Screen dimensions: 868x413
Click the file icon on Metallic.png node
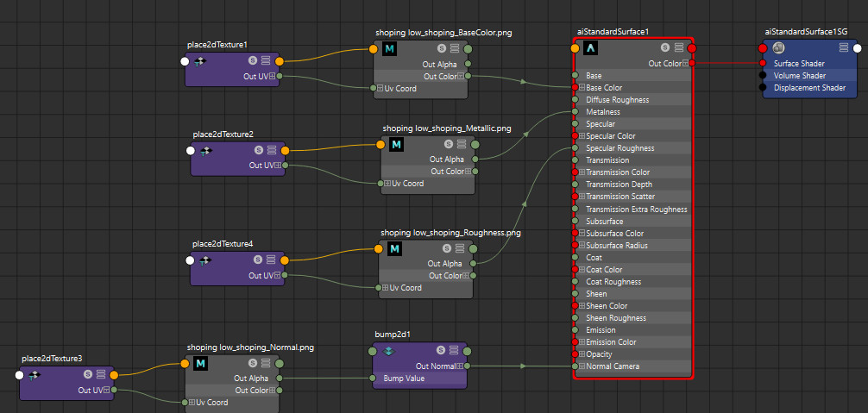pos(396,145)
